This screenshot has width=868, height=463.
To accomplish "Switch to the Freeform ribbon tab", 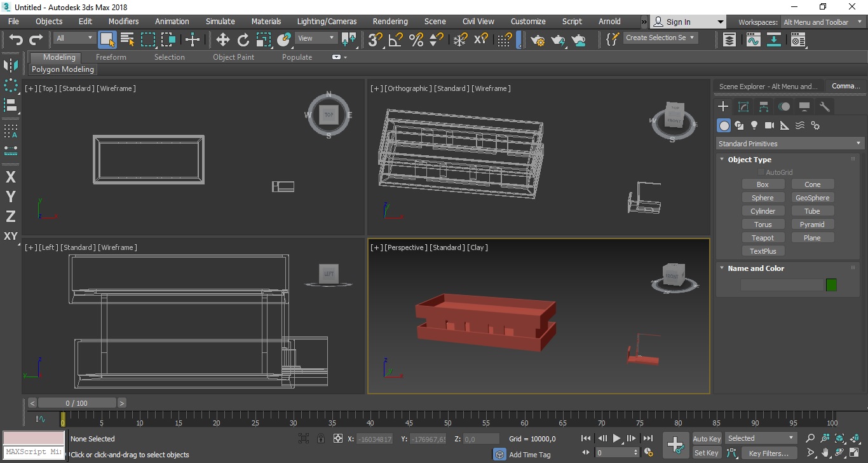I will (111, 57).
